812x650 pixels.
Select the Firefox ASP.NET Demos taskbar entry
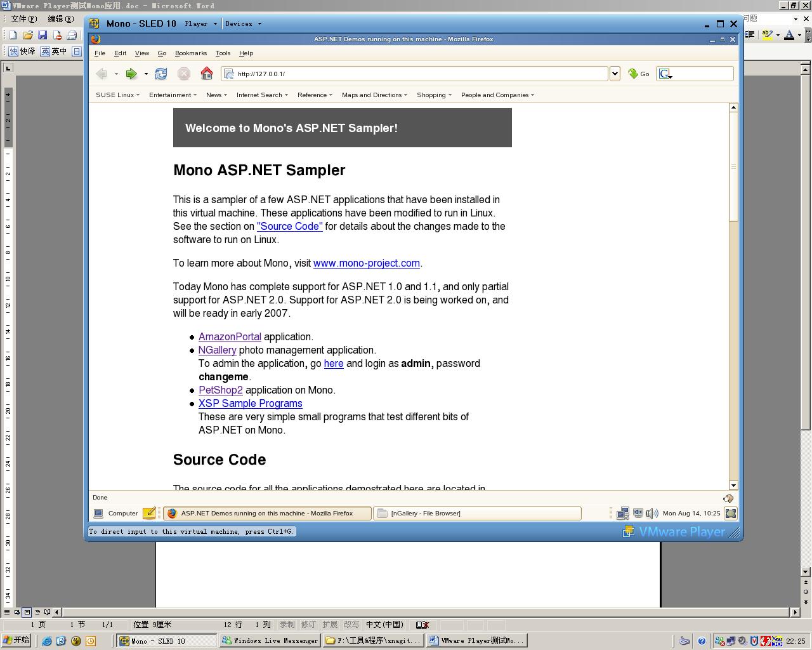click(267, 514)
